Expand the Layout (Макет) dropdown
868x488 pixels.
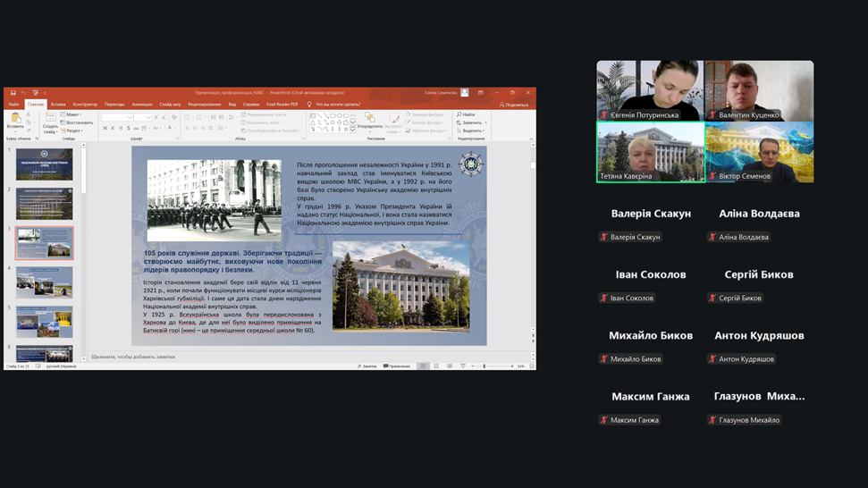tap(72, 114)
